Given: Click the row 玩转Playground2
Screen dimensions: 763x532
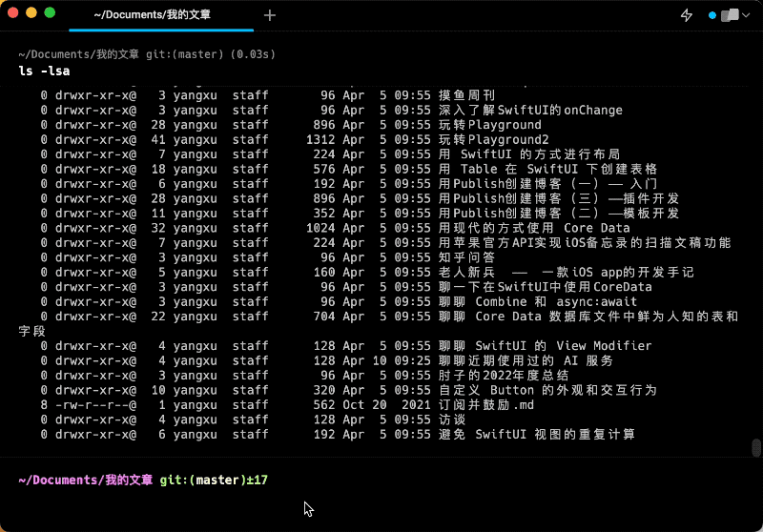Looking at the screenshot, I should [x=381, y=139].
